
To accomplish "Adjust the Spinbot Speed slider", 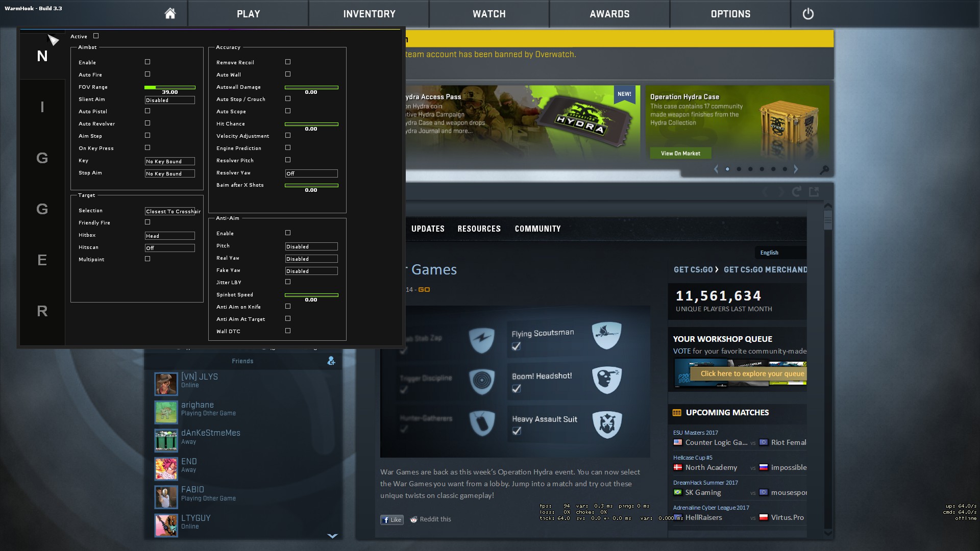I will click(x=311, y=295).
